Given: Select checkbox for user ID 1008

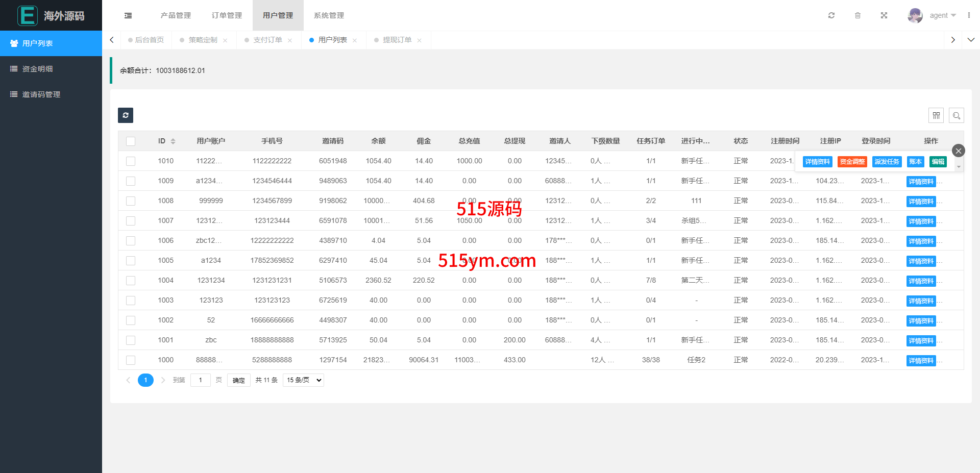Looking at the screenshot, I should tap(131, 201).
